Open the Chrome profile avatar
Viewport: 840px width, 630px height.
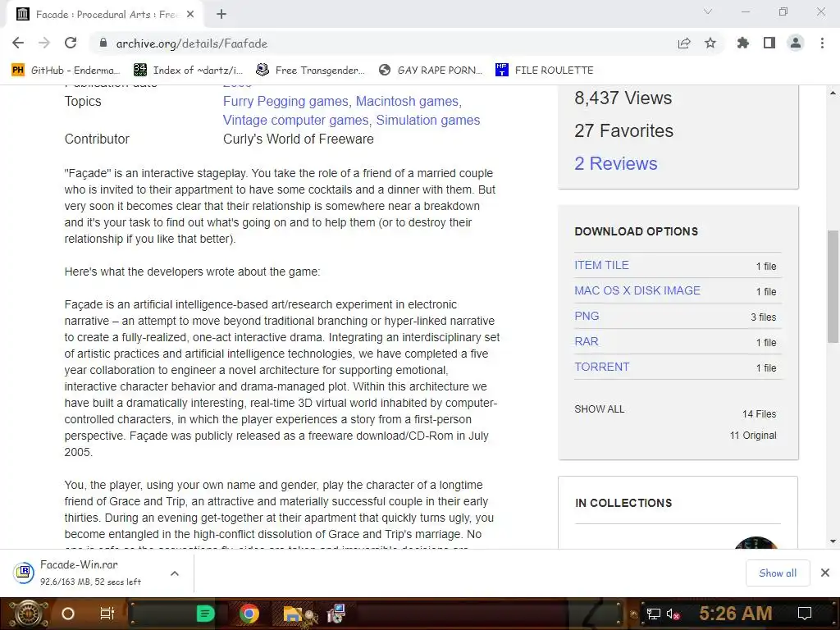(796, 43)
